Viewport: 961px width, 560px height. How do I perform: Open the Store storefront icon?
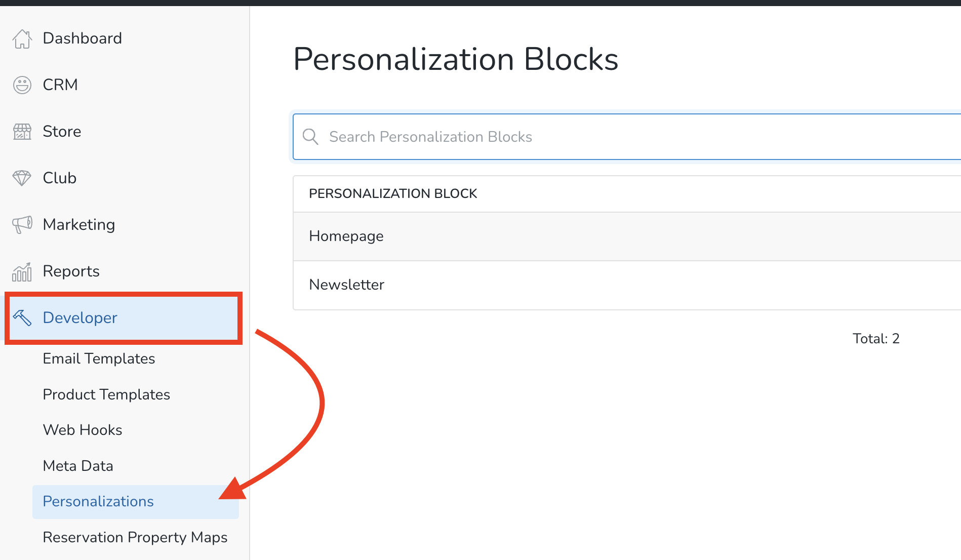[22, 131]
